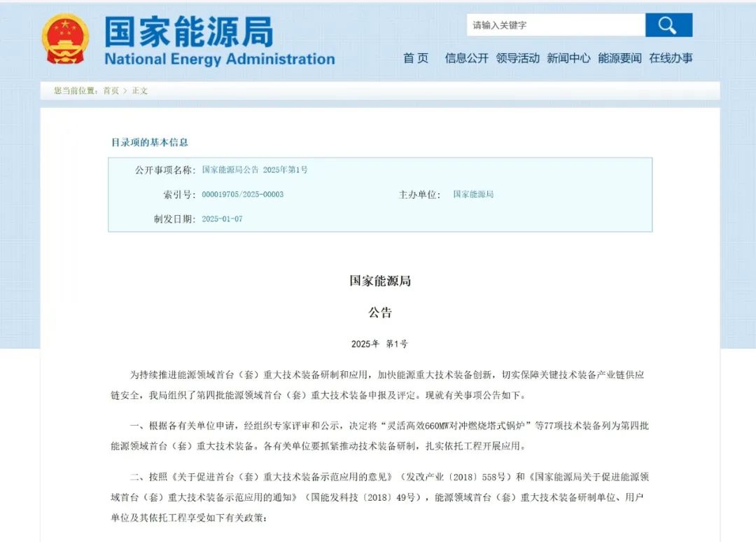
Task: Select the 国家能源局公告 2025年第1号 value
Action: click(255, 169)
